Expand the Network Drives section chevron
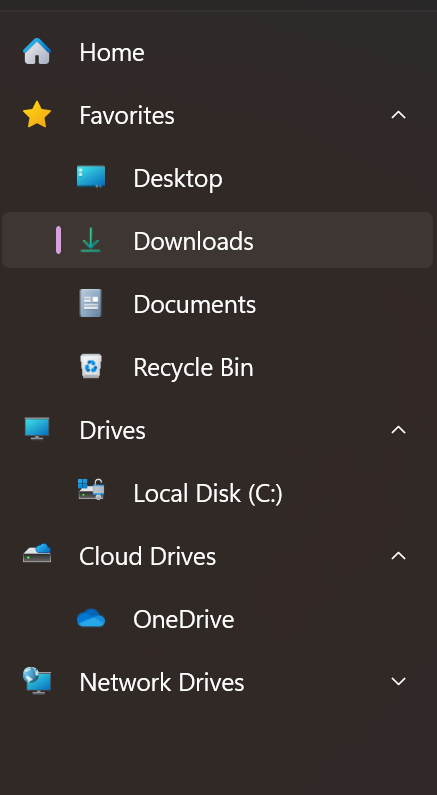 (398, 681)
